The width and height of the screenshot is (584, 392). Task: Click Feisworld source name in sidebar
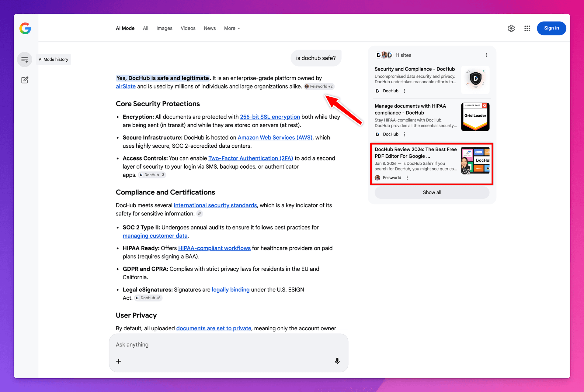point(392,178)
